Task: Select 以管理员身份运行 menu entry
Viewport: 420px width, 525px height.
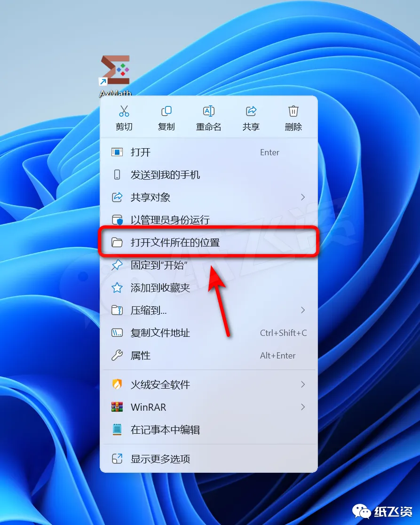Action: point(208,220)
